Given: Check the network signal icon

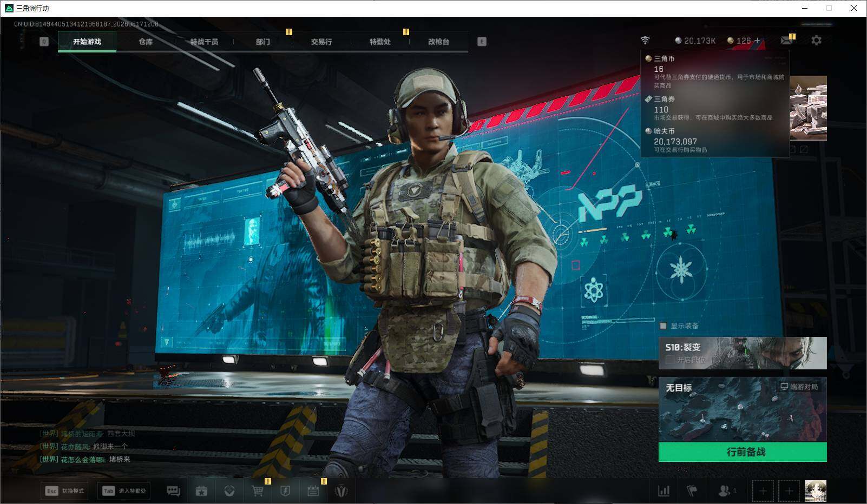Looking at the screenshot, I should tap(645, 41).
